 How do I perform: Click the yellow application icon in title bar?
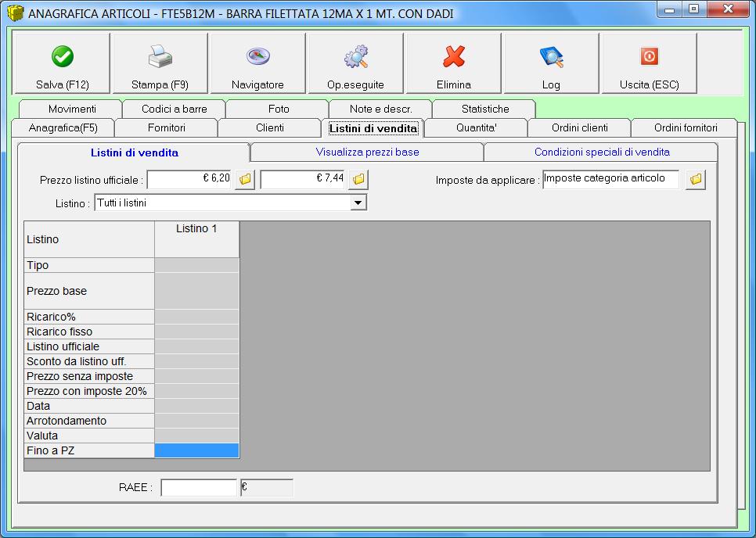[16, 13]
